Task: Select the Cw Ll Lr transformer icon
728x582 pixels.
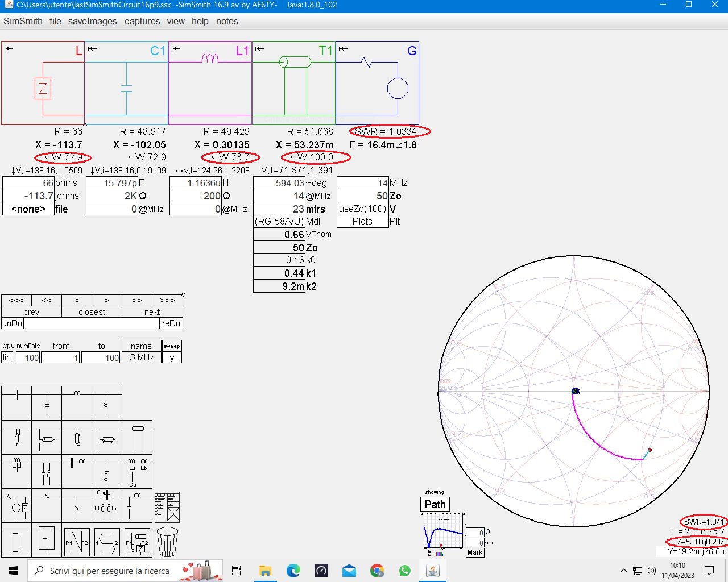Action: point(107,504)
